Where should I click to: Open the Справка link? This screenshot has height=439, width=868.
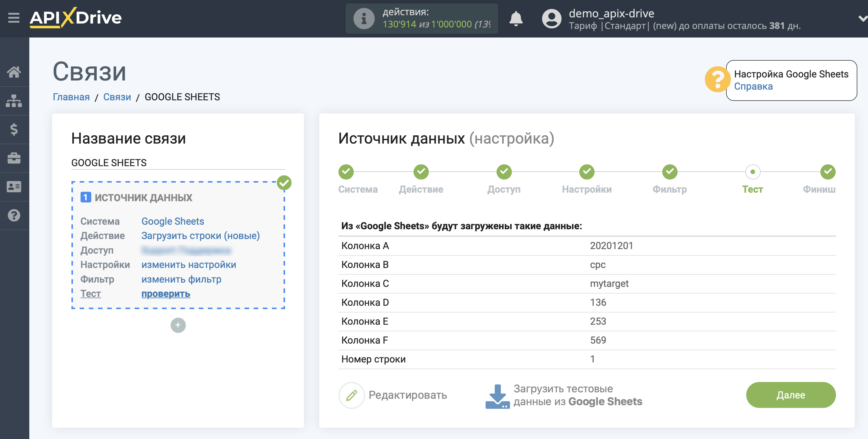[753, 86]
